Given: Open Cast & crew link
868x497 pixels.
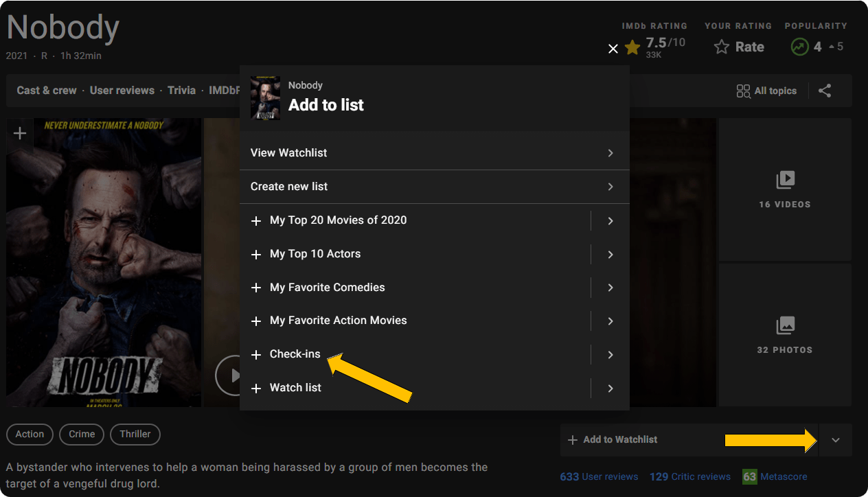Looking at the screenshot, I should [x=47, y=90].
